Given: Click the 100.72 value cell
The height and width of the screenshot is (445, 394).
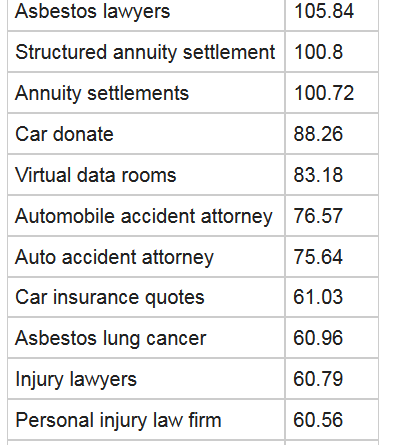Looking at the screenshot, I should click(x=332, y=93).
